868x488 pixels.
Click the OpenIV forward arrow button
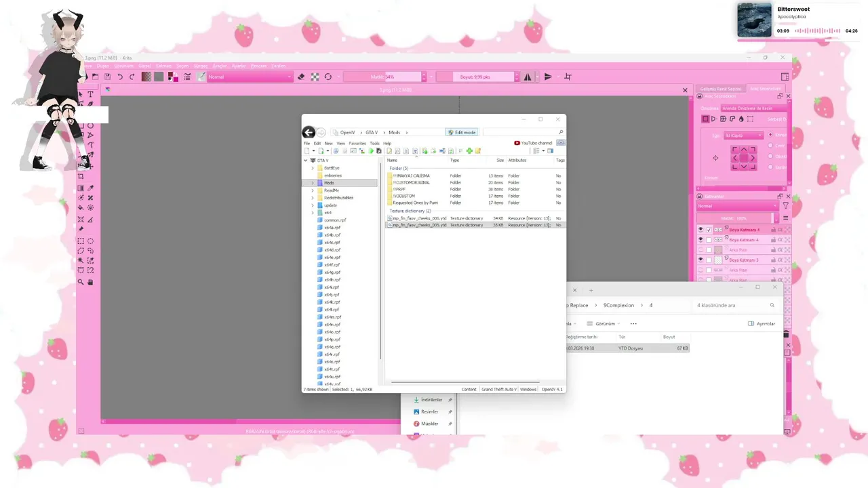point(321,133)
